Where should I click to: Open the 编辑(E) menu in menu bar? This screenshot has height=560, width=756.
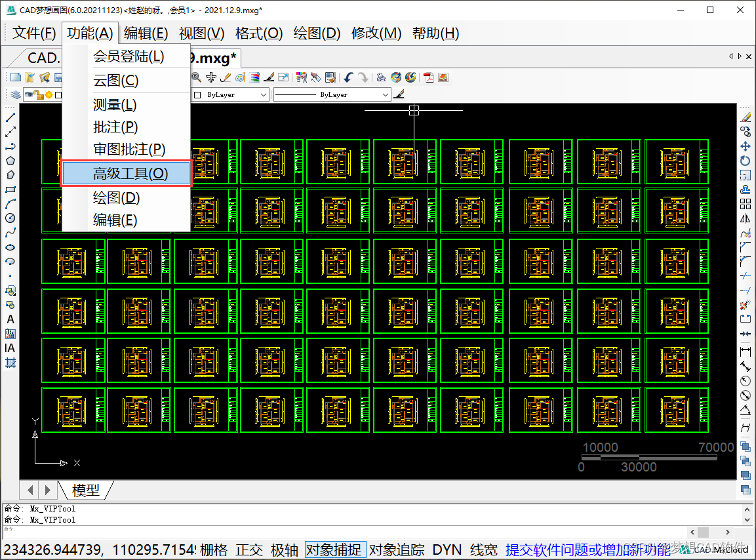point(146,33)
